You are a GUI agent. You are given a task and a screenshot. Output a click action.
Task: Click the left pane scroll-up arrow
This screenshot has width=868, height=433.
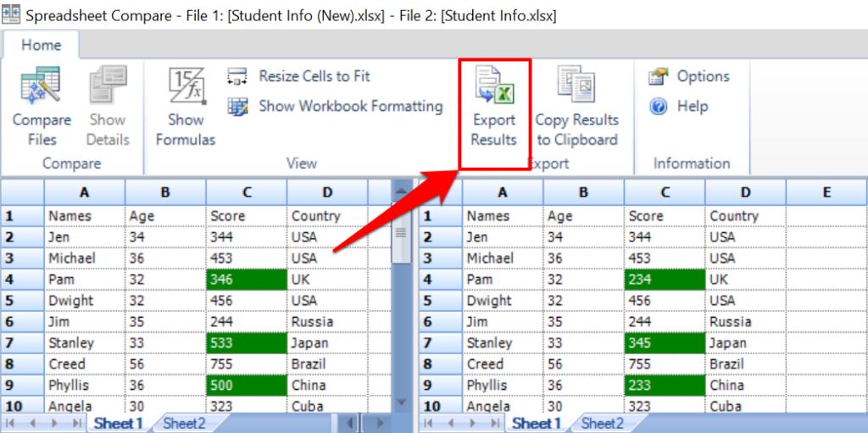pos(401,194)
